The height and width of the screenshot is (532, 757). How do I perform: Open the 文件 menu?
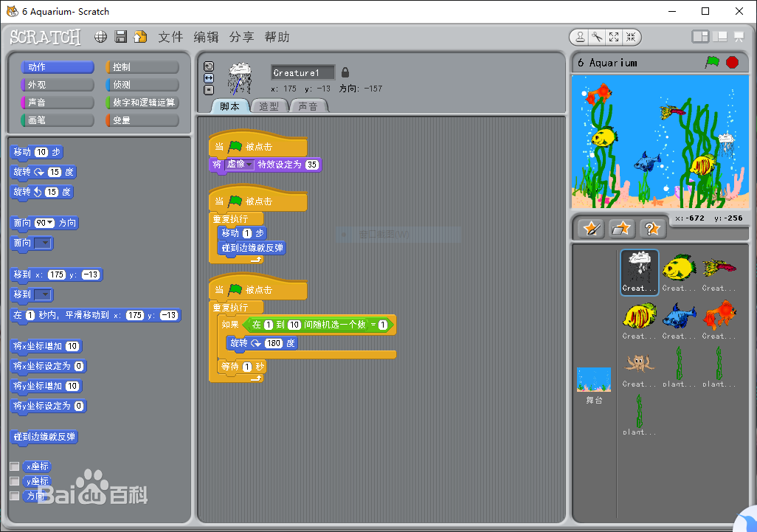pos(171,37)
